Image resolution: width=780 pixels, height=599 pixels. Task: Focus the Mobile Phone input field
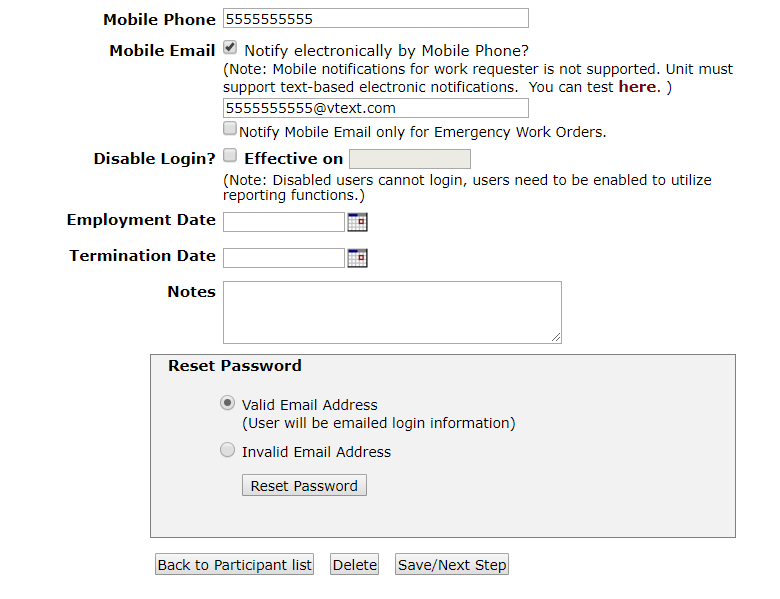pyautogui.click(x=376, y=18)
